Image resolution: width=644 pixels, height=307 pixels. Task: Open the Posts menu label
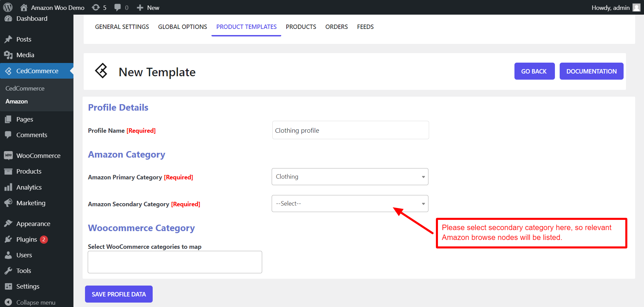pyautogui.click(x=24, y=39)
